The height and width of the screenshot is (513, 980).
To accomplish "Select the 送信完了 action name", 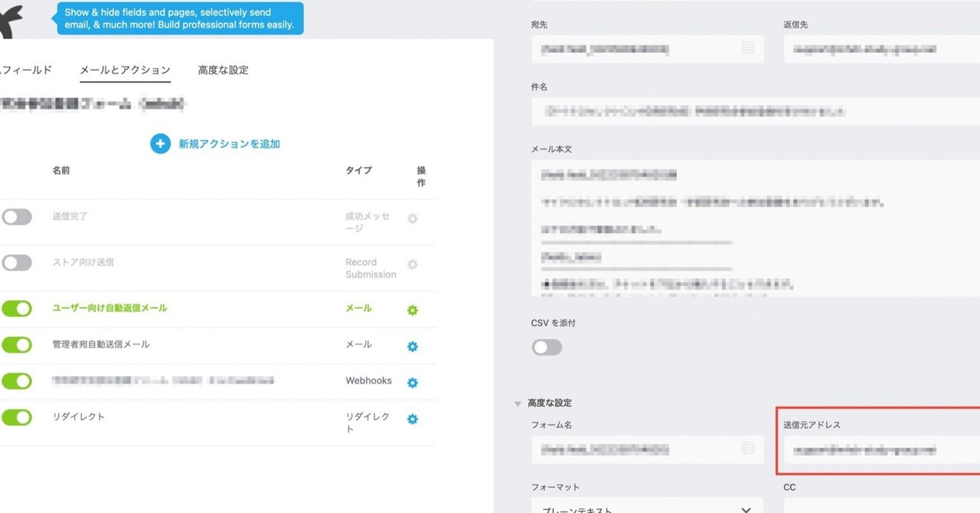I will pos(70,217).
